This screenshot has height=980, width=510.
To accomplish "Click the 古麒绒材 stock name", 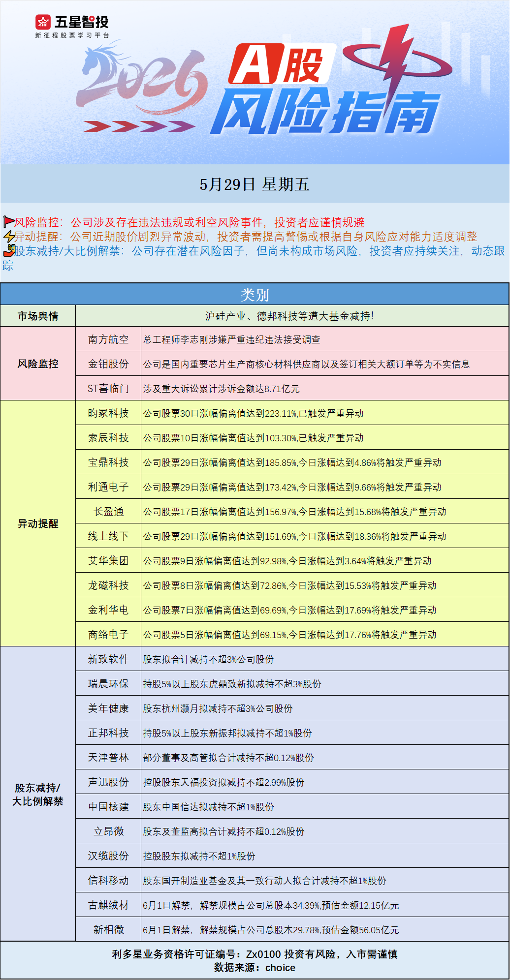I will 108,905.
